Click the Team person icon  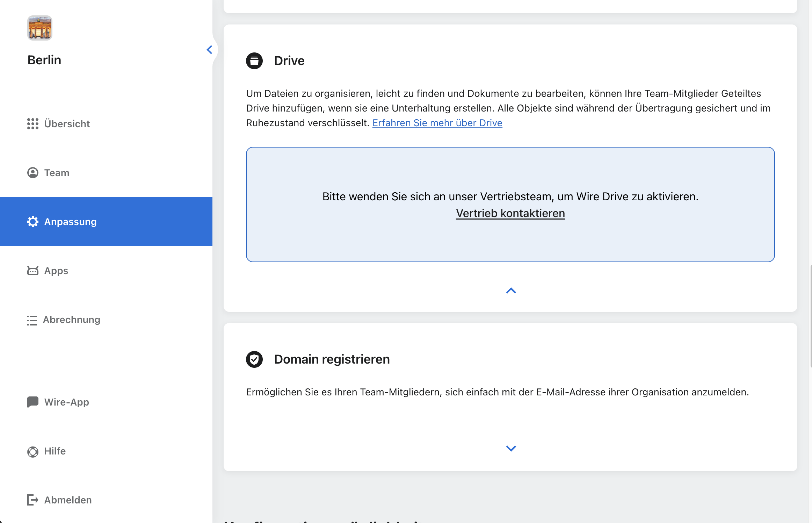(x=33, y=173)
